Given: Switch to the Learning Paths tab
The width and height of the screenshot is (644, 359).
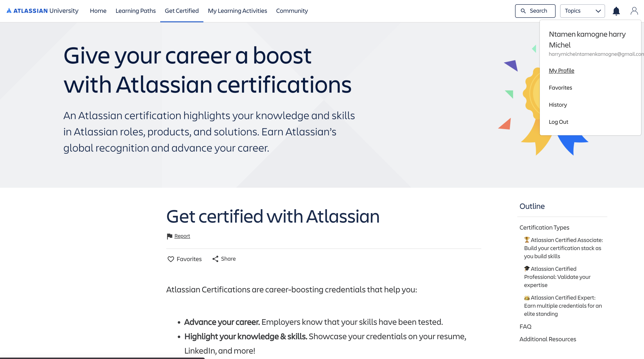Looking at the screenshot, I should [135, 11].
